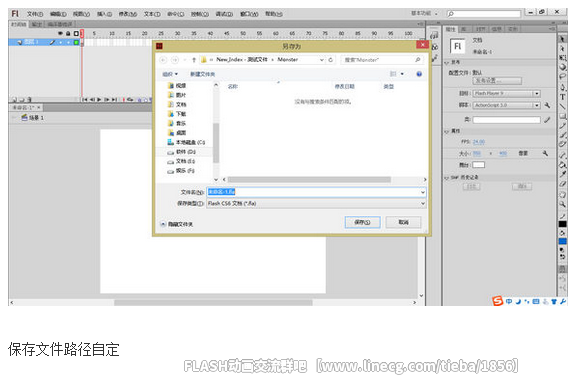Screen dimensions: 570x385
Task: Select the Eyedropper tool
Action: [x=562, y=174]
